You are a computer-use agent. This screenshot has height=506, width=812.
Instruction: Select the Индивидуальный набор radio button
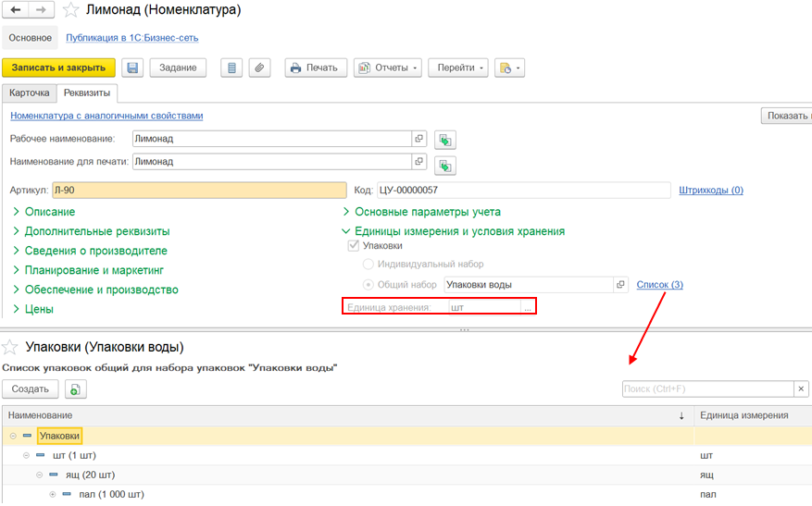pyautogui.click(x=369, y=265)
